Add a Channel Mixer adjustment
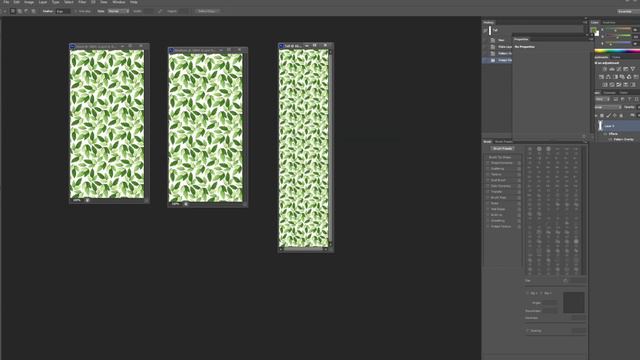The width and height of the screenshot is (640, 360). (629, 77)
